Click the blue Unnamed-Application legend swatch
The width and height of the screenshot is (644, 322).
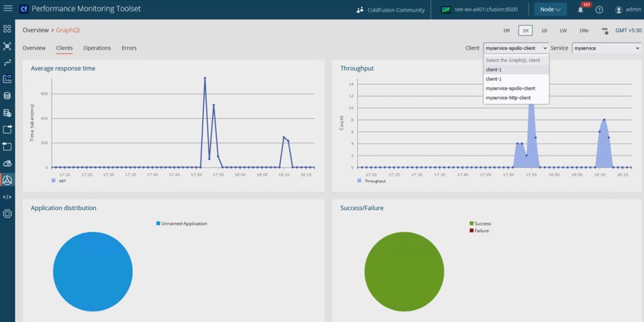point(158,223)
